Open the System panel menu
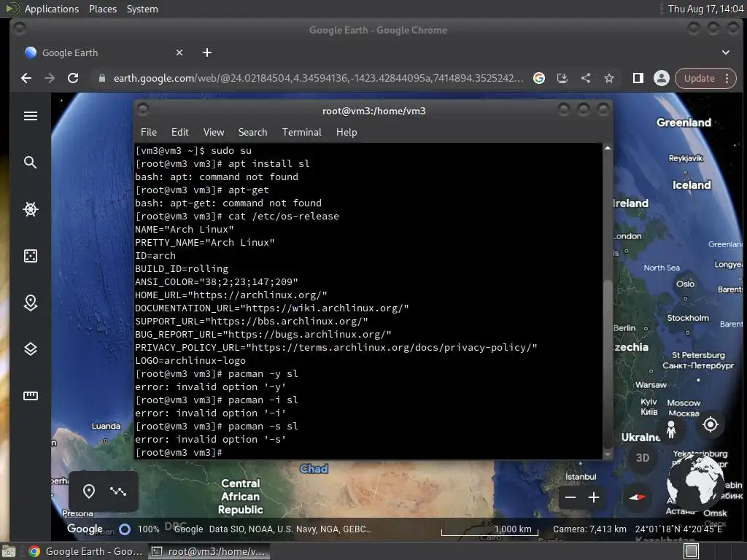Screen dimensions: 747x560 142,9
